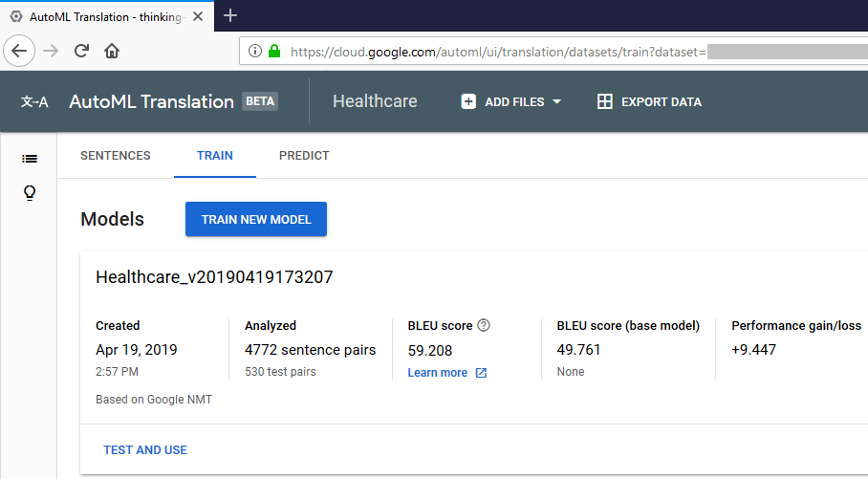The image size is (868, 479).
Task: Click the None text under base model
Action: coord(570,372)
